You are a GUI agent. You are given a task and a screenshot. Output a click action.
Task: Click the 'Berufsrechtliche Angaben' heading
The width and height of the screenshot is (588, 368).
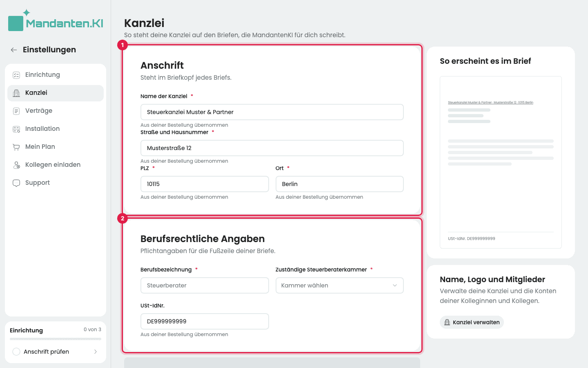pos(203,239)
